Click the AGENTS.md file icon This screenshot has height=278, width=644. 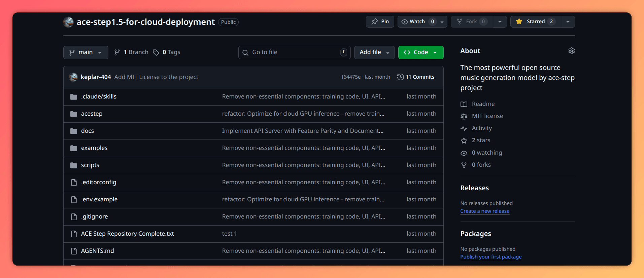pos(74,251)
